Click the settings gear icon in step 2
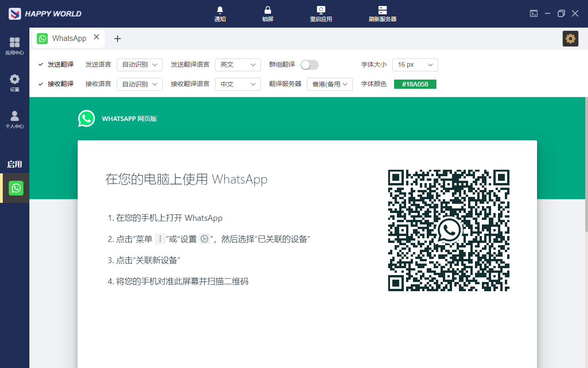Screen dimensions: 588x368 [204, 239]
